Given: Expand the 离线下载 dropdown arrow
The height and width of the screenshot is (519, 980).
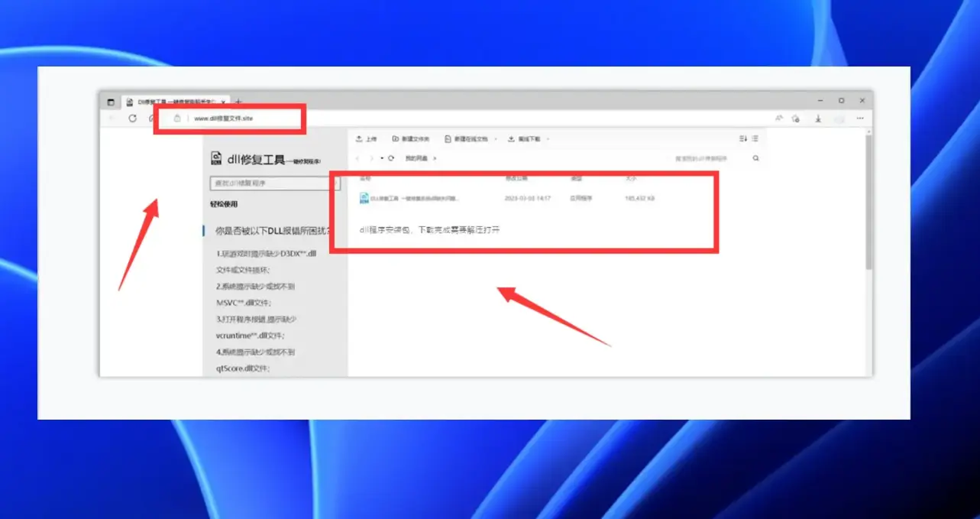Looking at the screenshot, I should (548, 139).
